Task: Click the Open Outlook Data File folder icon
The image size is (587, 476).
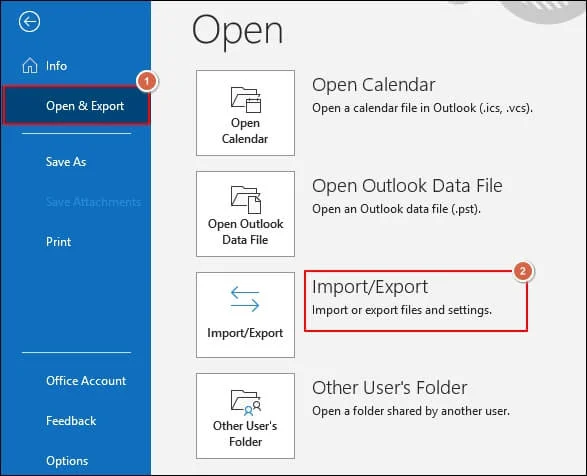Action: (x=246, y=200)
